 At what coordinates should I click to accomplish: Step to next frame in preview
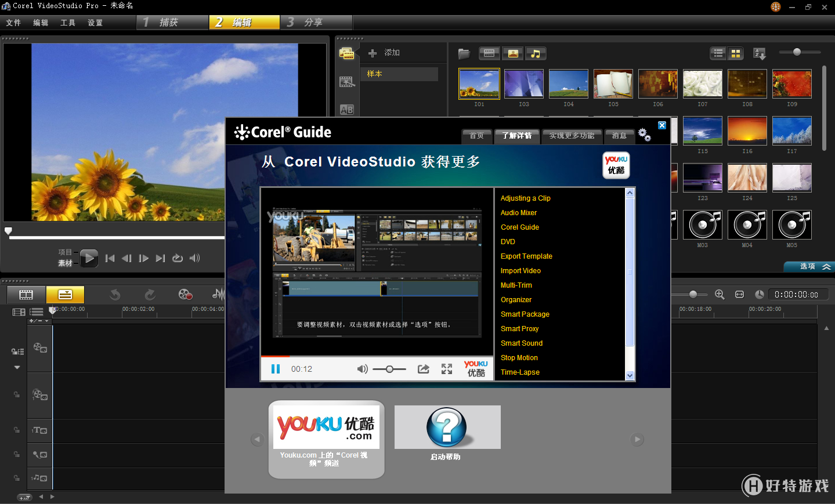click(143, 258)
